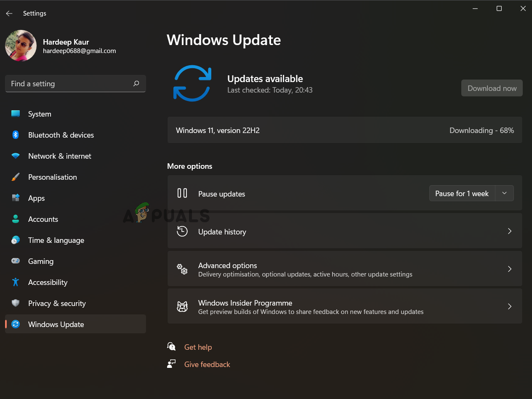The image size is (532, 399).
Task: Click the Windows Update page title
Action: coord(224,40)
